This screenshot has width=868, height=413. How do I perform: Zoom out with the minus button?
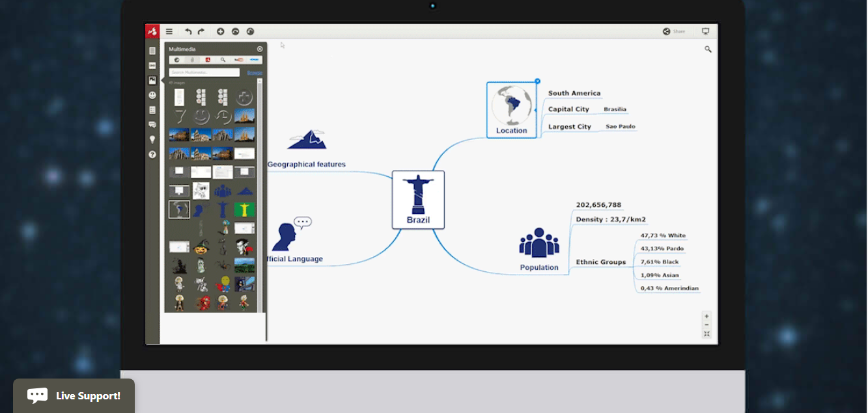707,325
